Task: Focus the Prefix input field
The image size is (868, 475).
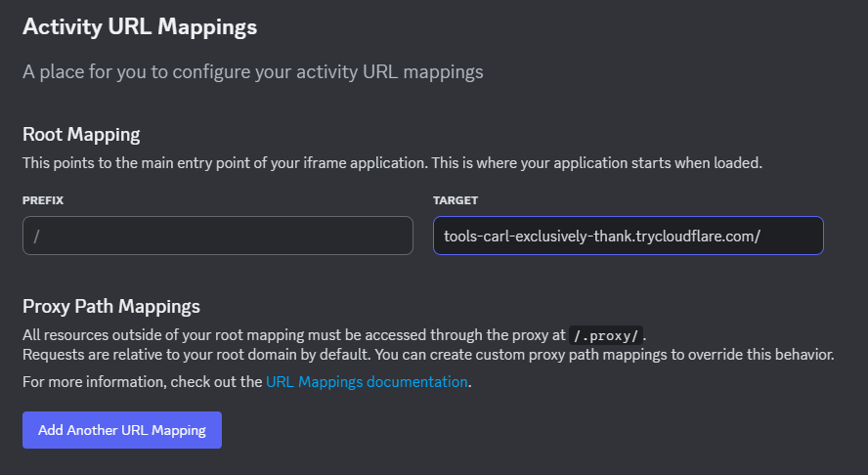Action: click(218, 236)
